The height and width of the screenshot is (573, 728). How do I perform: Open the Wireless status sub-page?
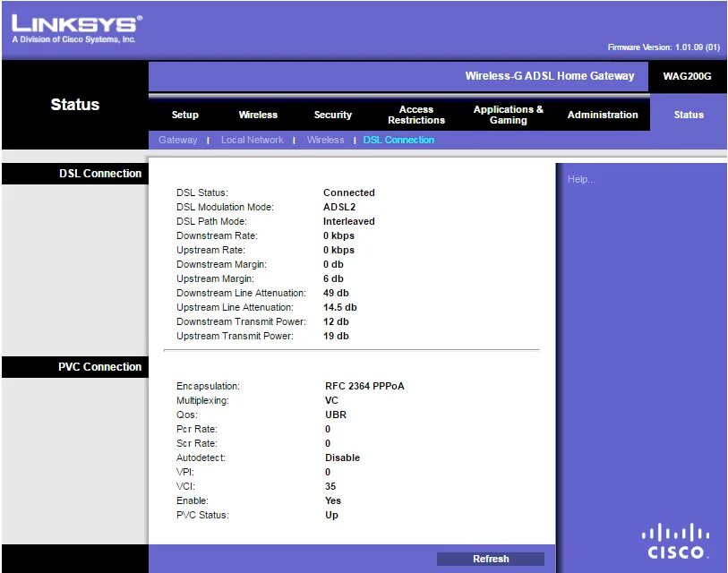point(325,140)
